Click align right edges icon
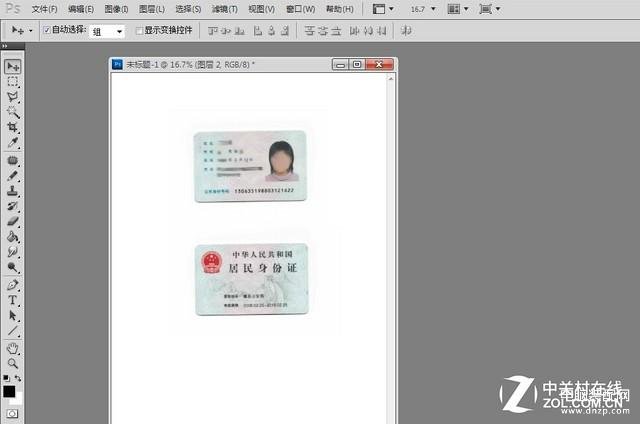Viewport: 640px width, 424px height. [285, 31]
